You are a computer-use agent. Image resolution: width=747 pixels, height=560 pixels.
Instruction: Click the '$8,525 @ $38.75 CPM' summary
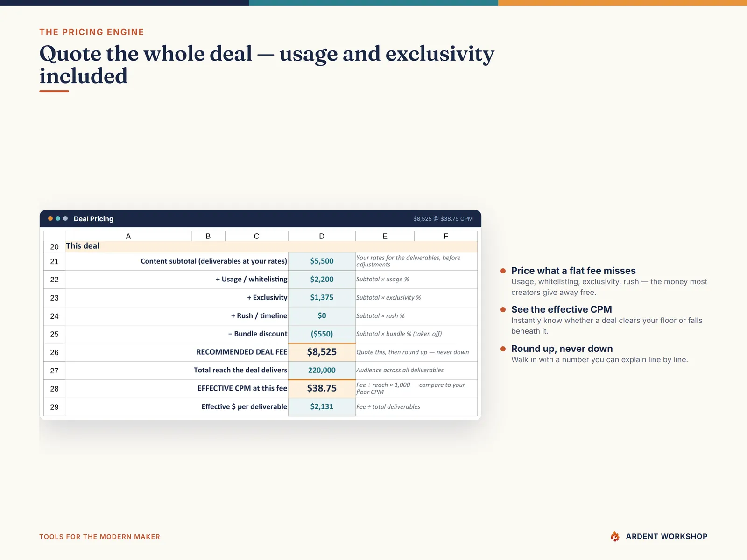coord(443,218)
